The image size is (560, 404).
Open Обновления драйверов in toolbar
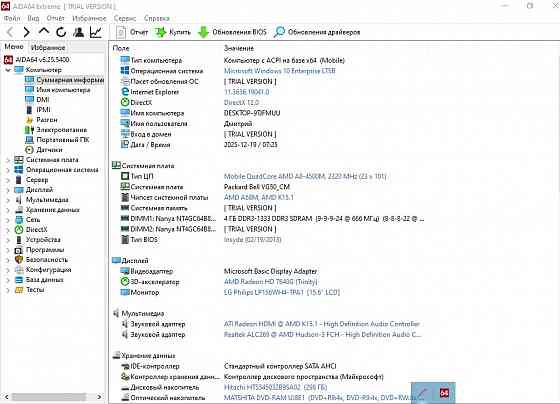click(x=317, y=33)
